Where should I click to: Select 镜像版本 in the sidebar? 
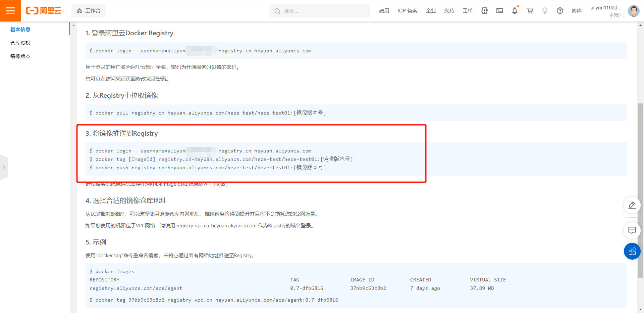pos(20,56)
